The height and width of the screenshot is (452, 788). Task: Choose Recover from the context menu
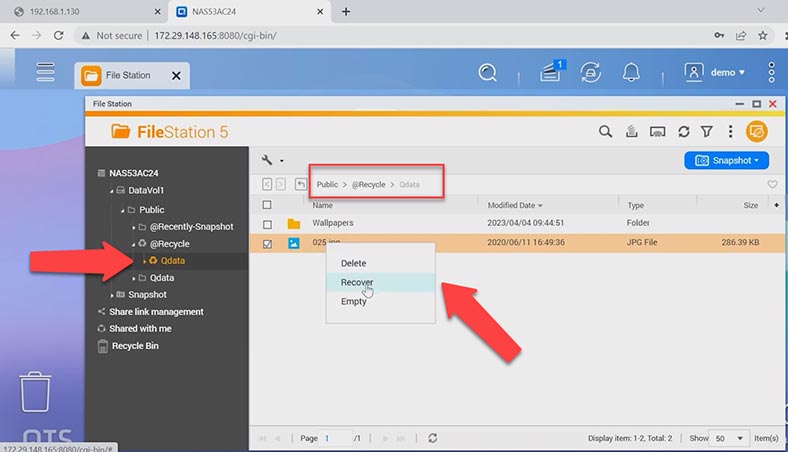380,282
